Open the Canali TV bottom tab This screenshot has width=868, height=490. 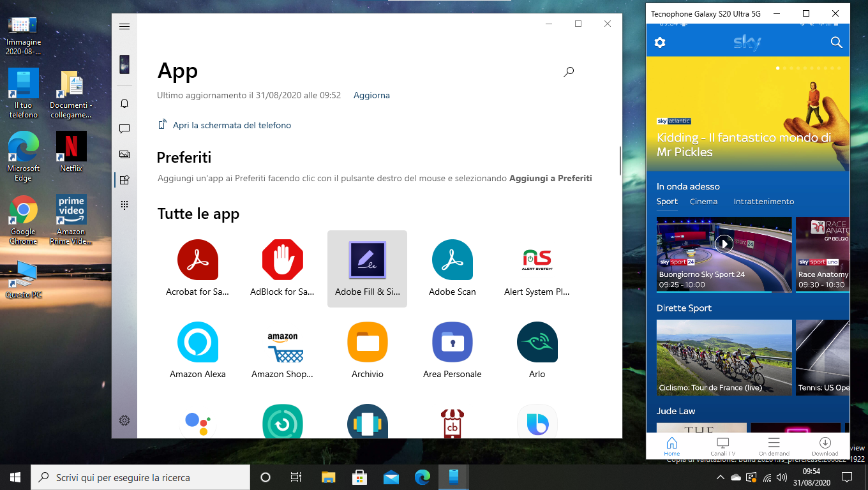[722, 446]
